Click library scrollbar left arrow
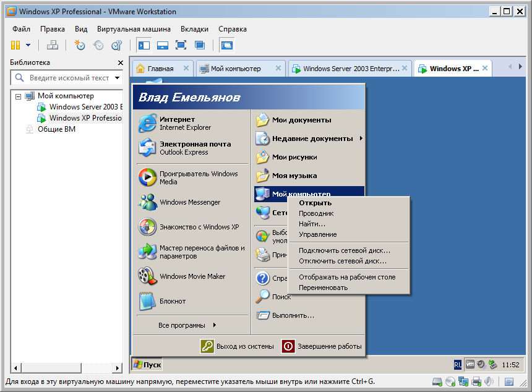The width and height of the screenshot is (532, 392). click(15, 368)
